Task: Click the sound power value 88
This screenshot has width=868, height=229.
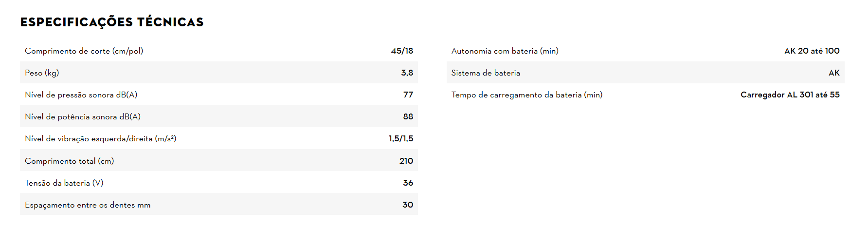Action: 408,116
